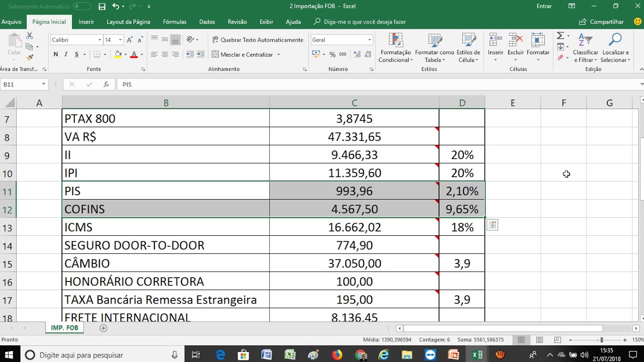The height and width of the screenshot is (362, 644).
Task: Click 'Diga-me o que você deseja fazer' box
Action: pos(365,22)
